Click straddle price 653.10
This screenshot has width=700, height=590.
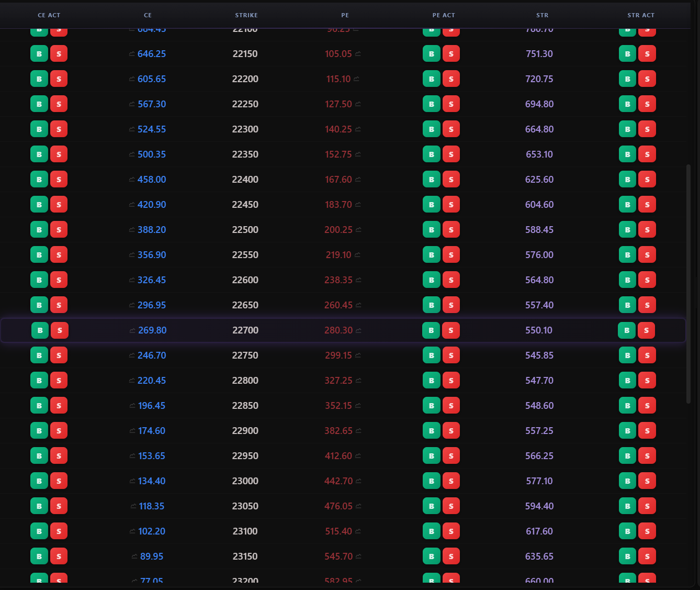coord(539,154)
